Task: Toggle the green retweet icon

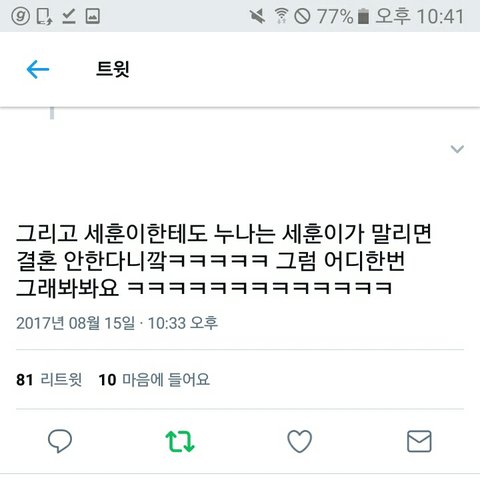Action: pyautogui.click(x=180, y=441)
